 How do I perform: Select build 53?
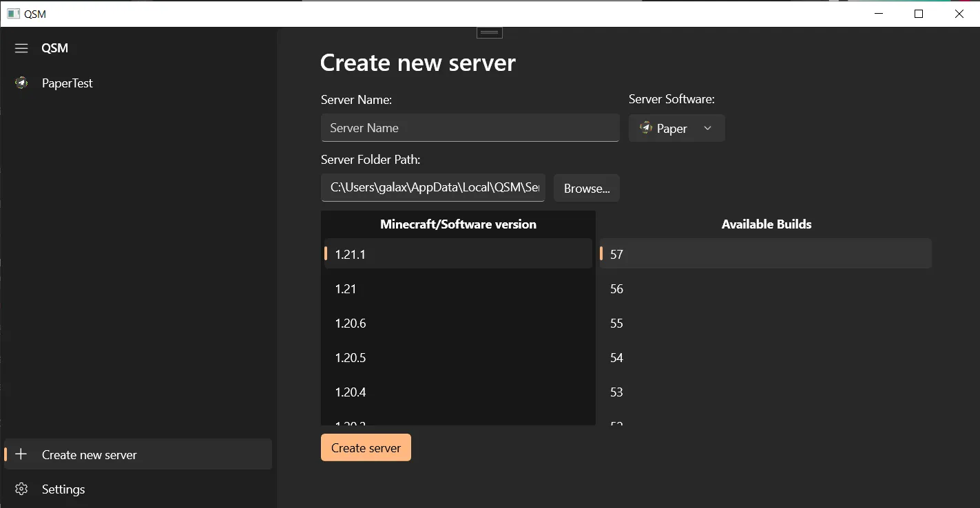click(765, 392)
